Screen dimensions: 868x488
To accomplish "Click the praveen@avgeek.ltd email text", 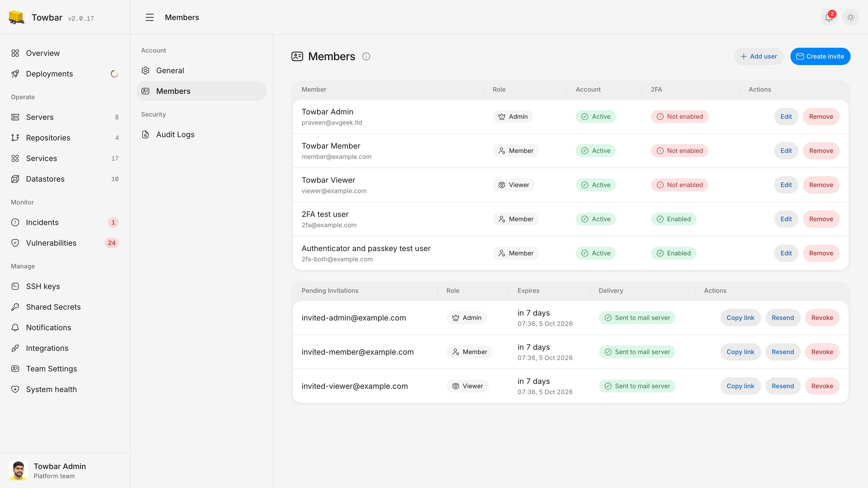I will (331, 123).
